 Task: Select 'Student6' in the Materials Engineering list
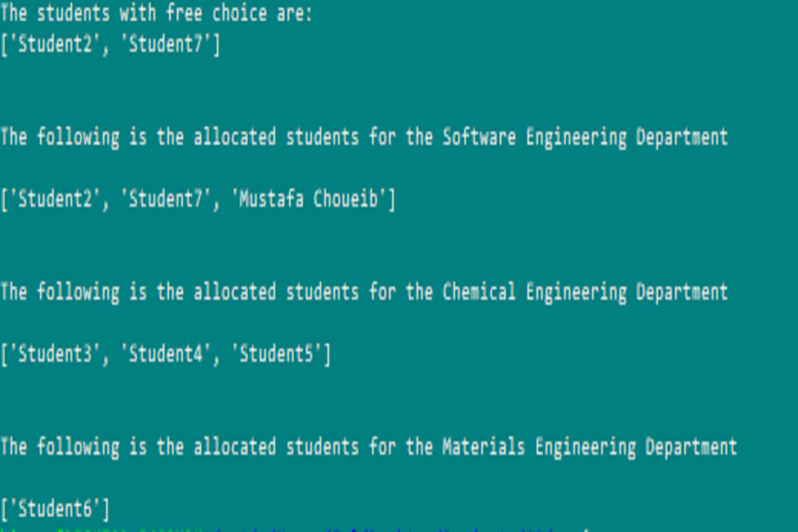tap(55, 509)
